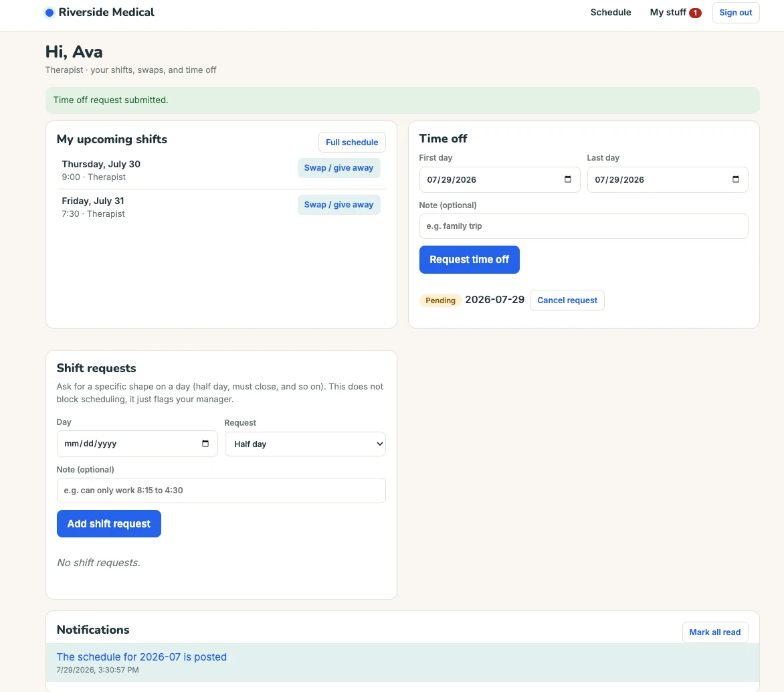The width and height of the screenshot is (784, 692).
Task: Click the 7:30 · Therapist shift detail
Action: coord(94,213)
